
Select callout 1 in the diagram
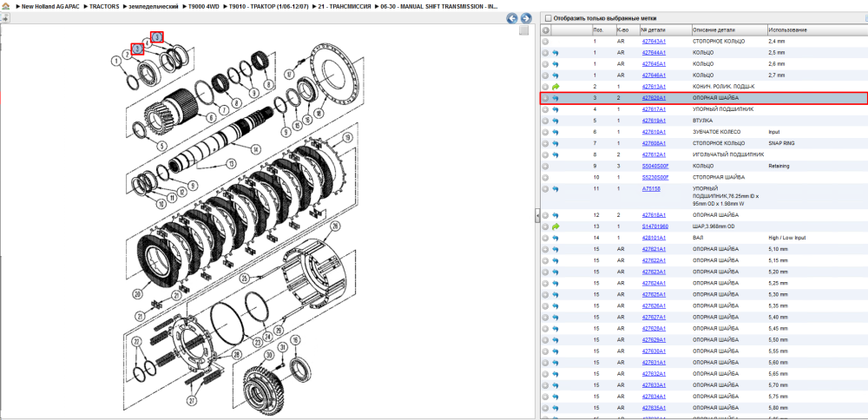(x=115, y=62)
